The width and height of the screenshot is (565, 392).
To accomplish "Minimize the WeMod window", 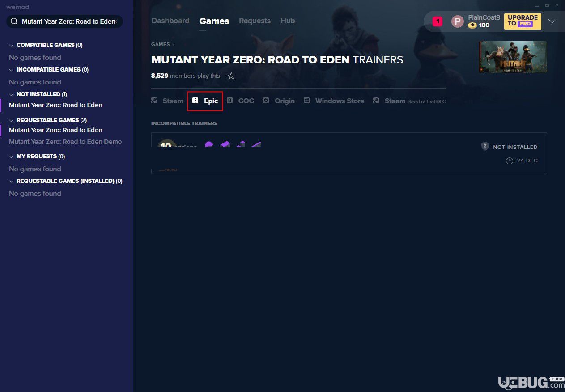I will pyautogui.click(x=537, y=5).
